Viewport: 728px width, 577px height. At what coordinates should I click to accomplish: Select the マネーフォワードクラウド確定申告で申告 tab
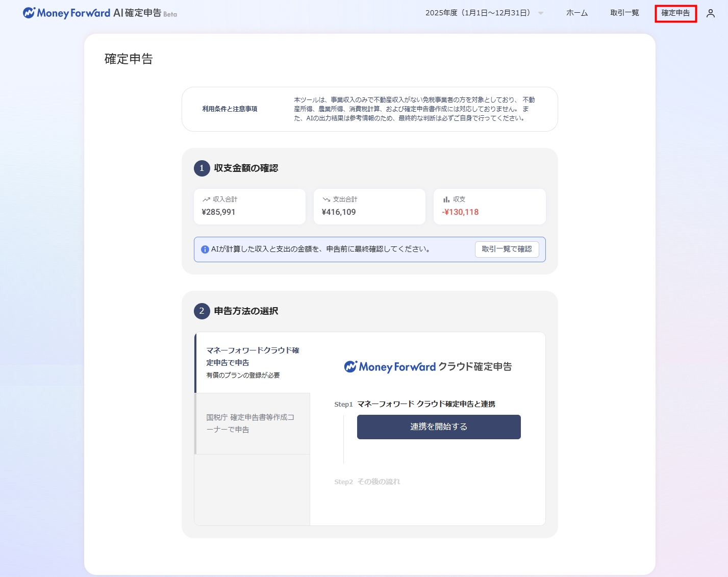[x=253, y=363]
